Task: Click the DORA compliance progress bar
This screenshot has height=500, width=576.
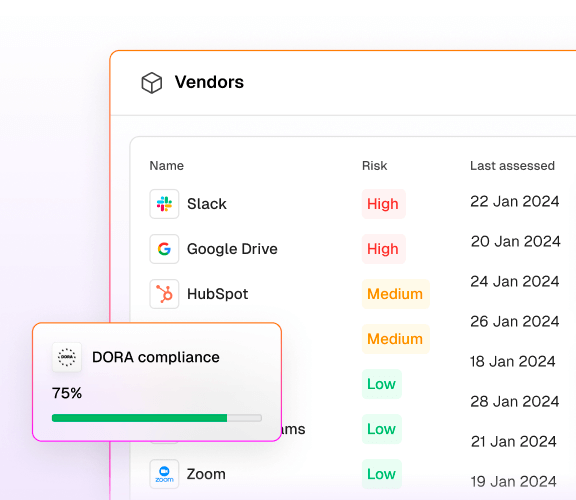Action: point(157,418)
